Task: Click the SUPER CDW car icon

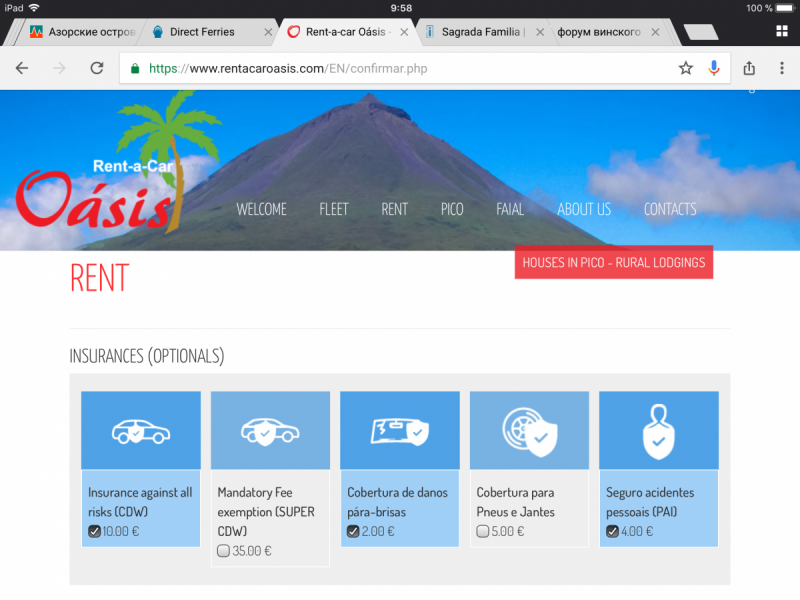Action: tap(270, 430)
